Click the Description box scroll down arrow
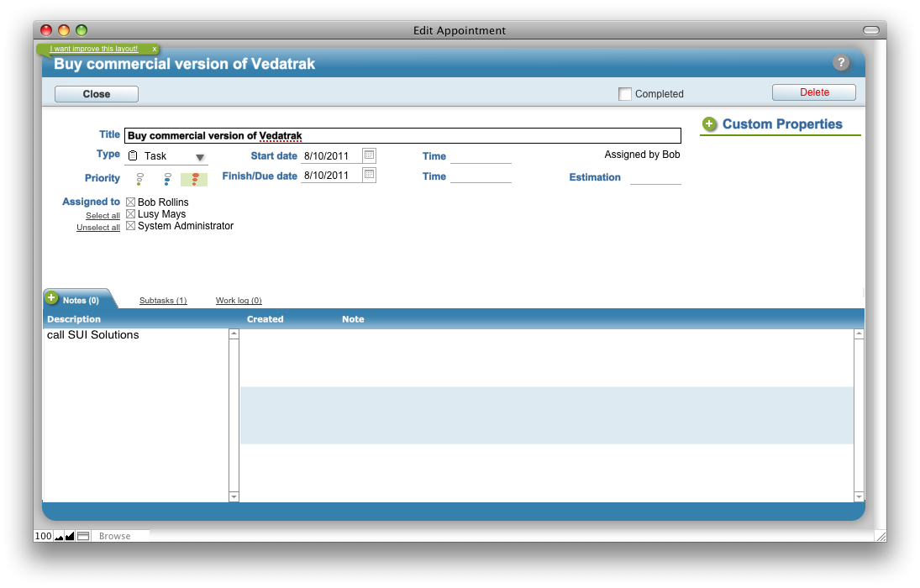The image size is (920, 588). (234, 496)
